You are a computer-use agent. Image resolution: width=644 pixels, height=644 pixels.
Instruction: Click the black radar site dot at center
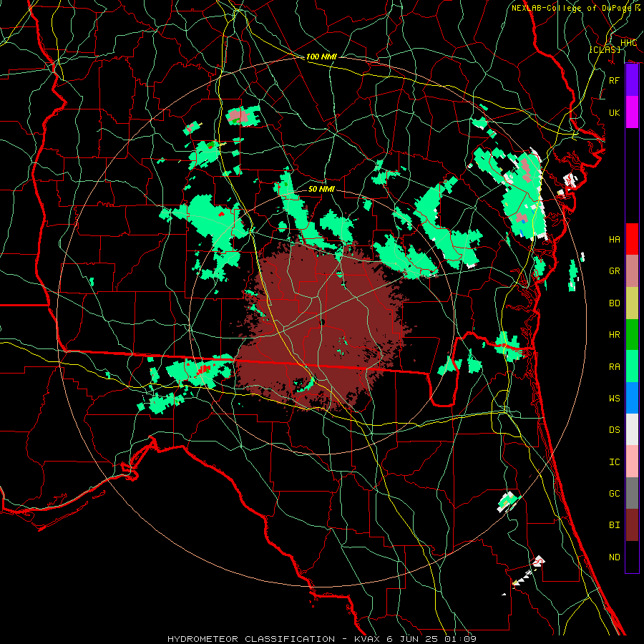click(x=323, y=323)
